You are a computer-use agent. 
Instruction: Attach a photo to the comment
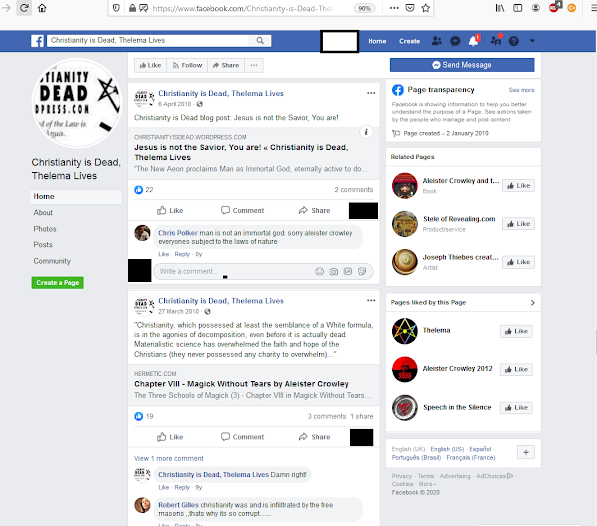(x=334, y=271)
